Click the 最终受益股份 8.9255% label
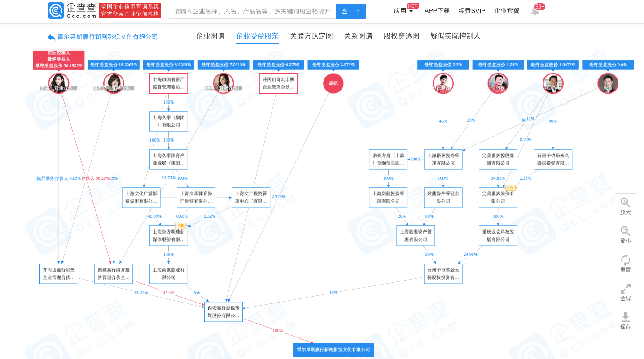Viewport: 644px width, 359px height. (x=169, y=65)
